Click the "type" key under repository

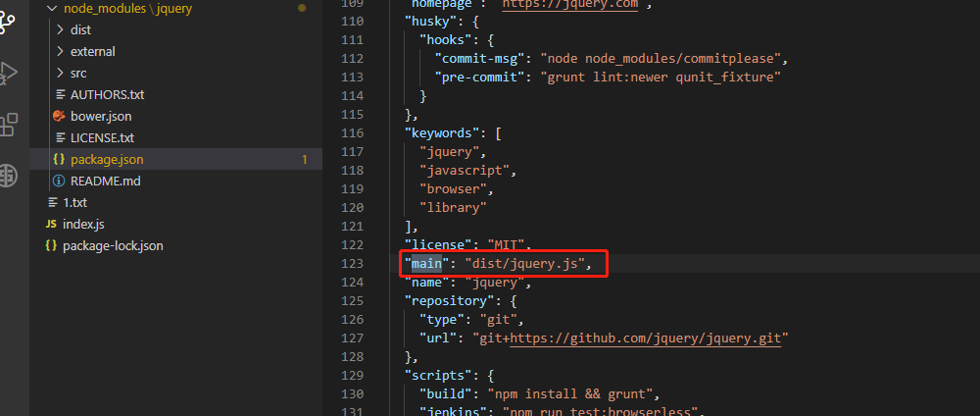[x=442, y=320]
